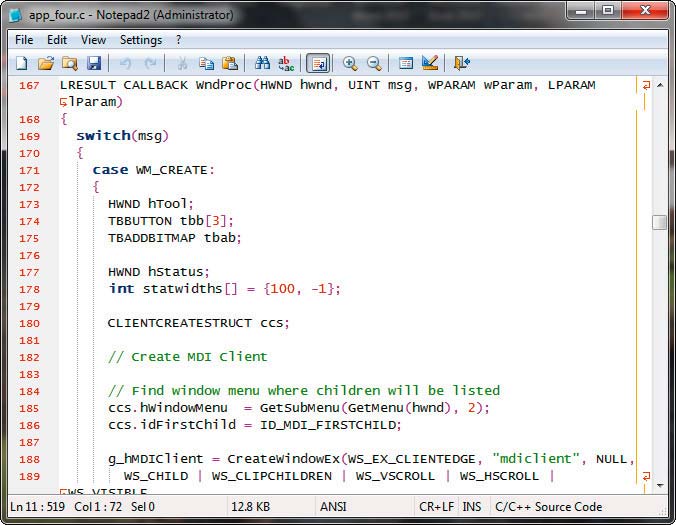
Task: Click the scrollbar up arrow
Action: (x=660, y=85)
